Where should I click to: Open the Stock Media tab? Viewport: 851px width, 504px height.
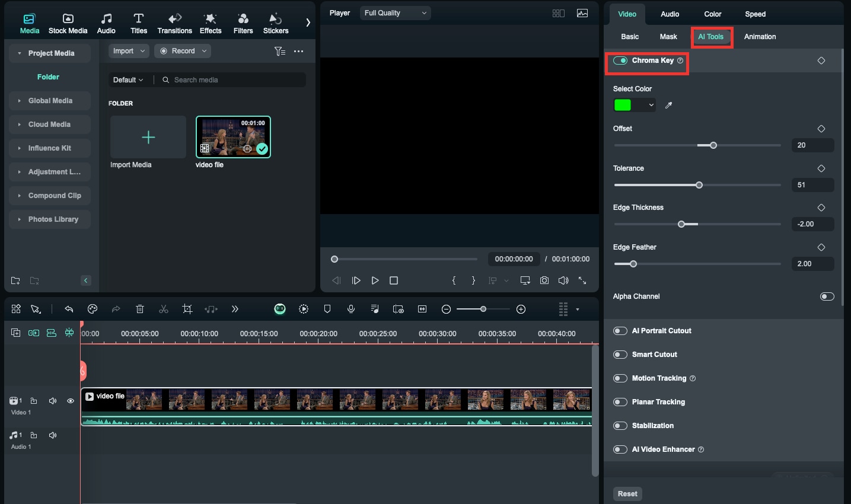click(68, 24)
